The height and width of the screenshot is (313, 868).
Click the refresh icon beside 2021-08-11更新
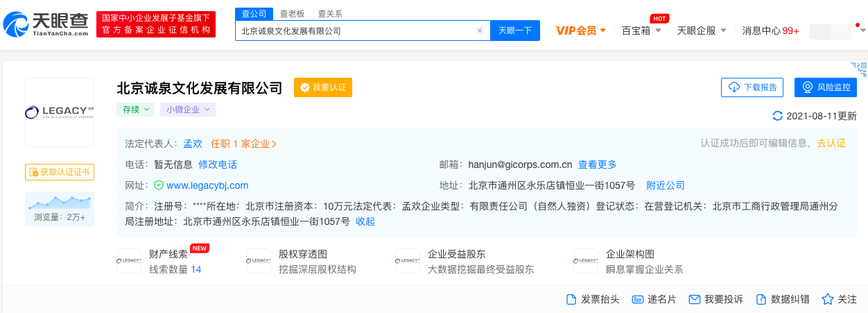(777, 116)
